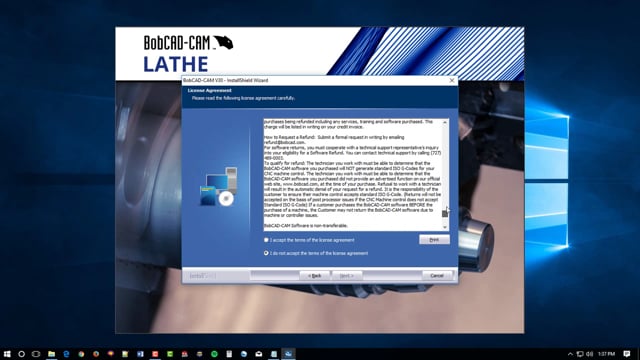
Task: Go to previous step with Back button
Action: coord(314,276)
